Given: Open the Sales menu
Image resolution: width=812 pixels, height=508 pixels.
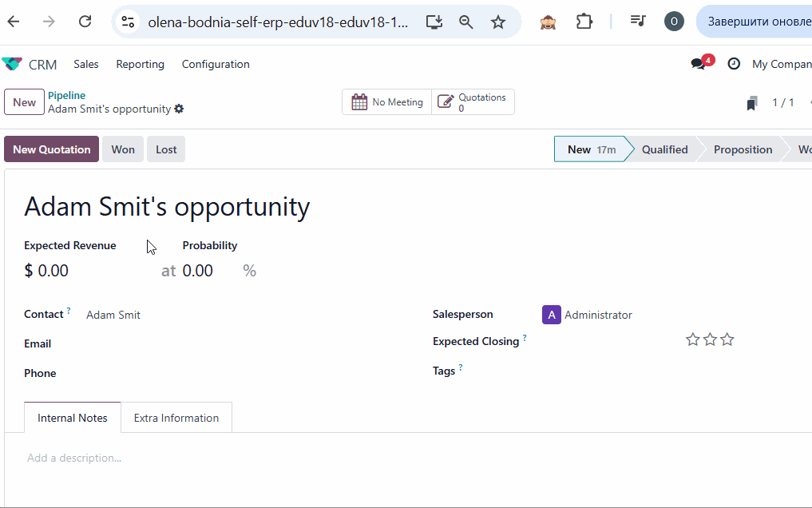Looking at the screenshot, I should 86,64.
